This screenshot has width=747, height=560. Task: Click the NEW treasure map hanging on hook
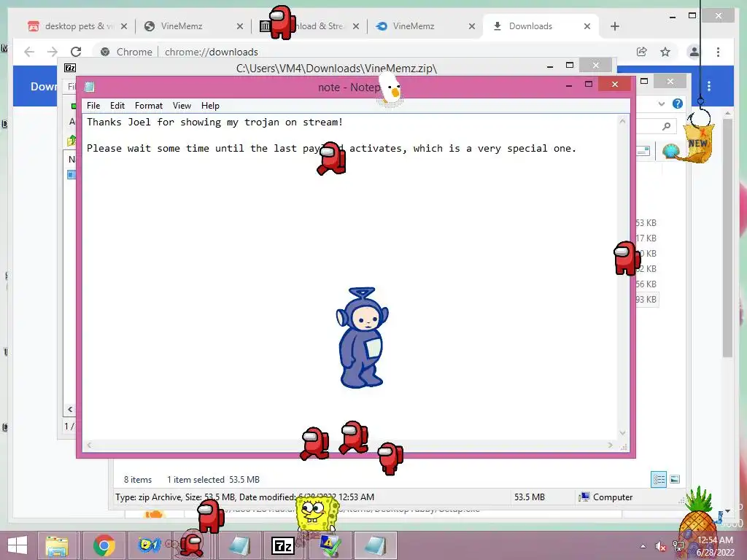pyautogui.click(x=698, y=143)
